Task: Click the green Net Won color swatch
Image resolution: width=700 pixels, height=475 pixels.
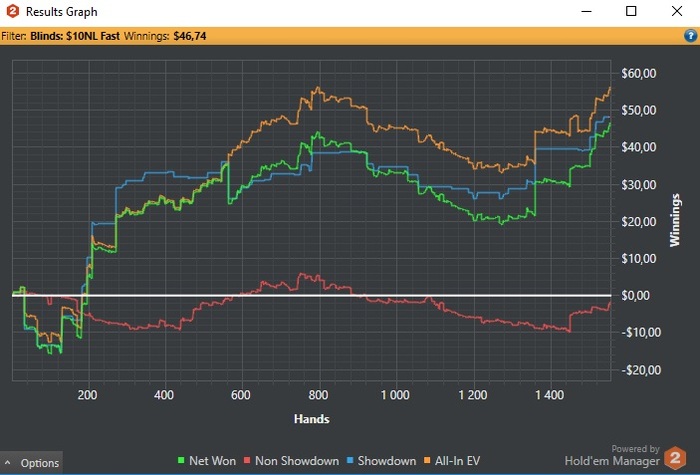Action: (181, 460)
